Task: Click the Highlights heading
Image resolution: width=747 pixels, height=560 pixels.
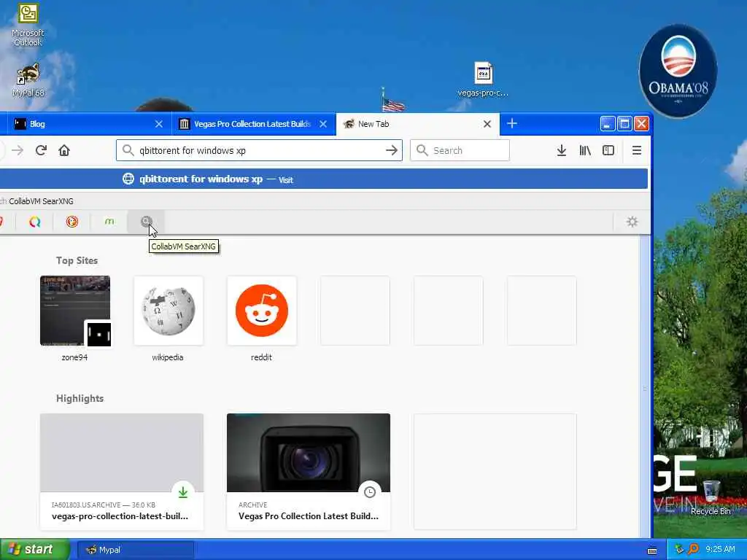Action: click(x=80, y=398)
